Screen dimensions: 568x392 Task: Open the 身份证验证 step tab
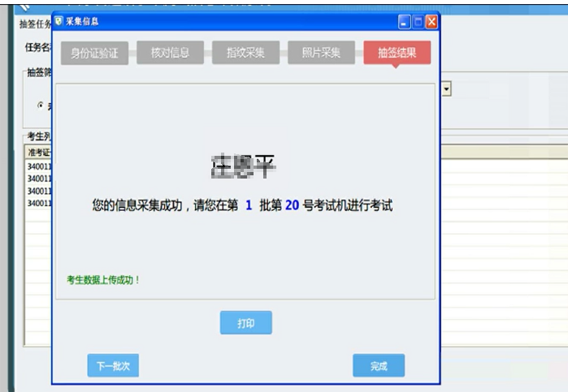(94, 54)
